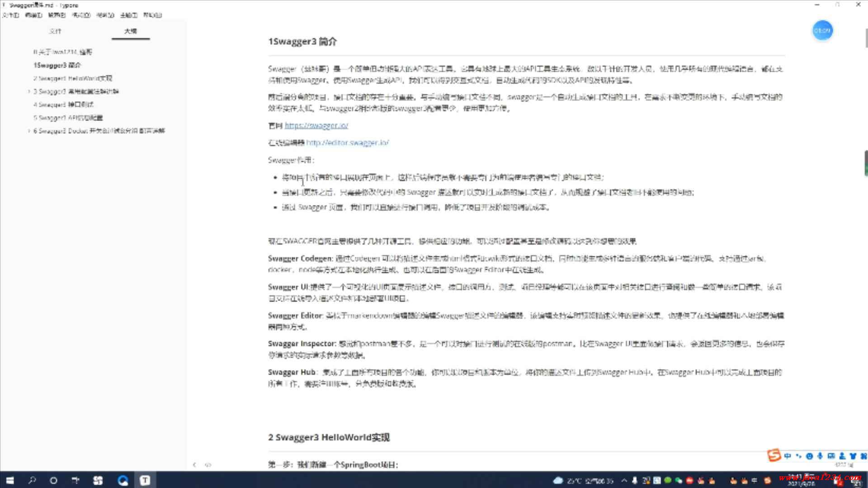Jump to outline entry 4 Swagger3 接口测试
Screen dimensions: 868x488
coord(63,104)
